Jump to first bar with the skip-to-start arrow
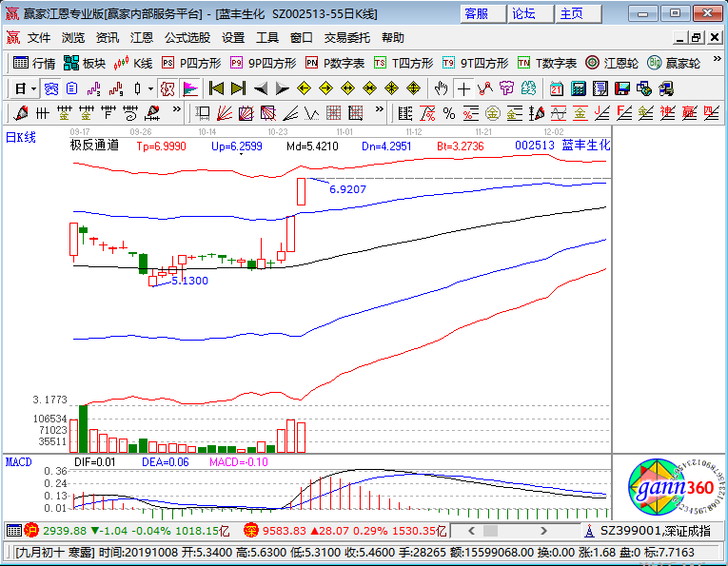728x566 pixels. [216, 88]
